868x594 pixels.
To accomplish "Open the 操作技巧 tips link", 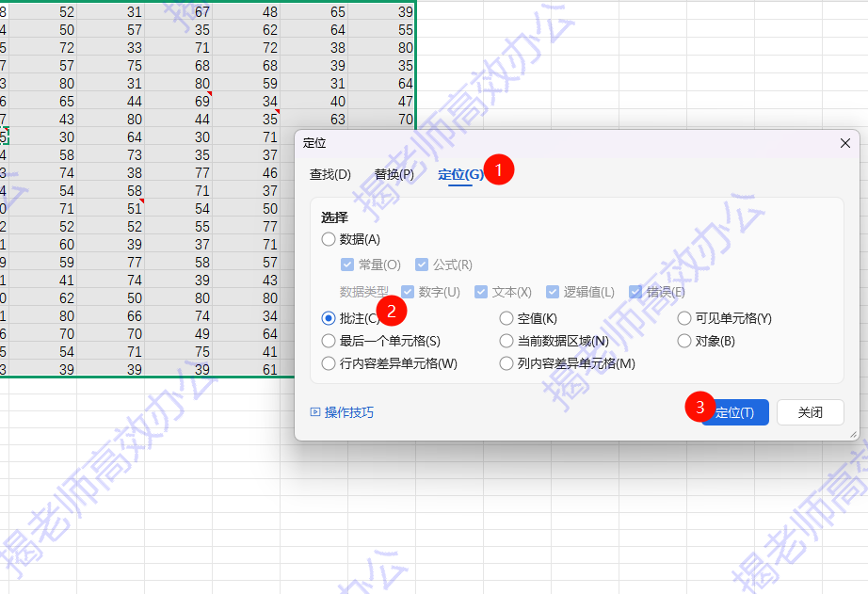I will click(x=342, y=412).
